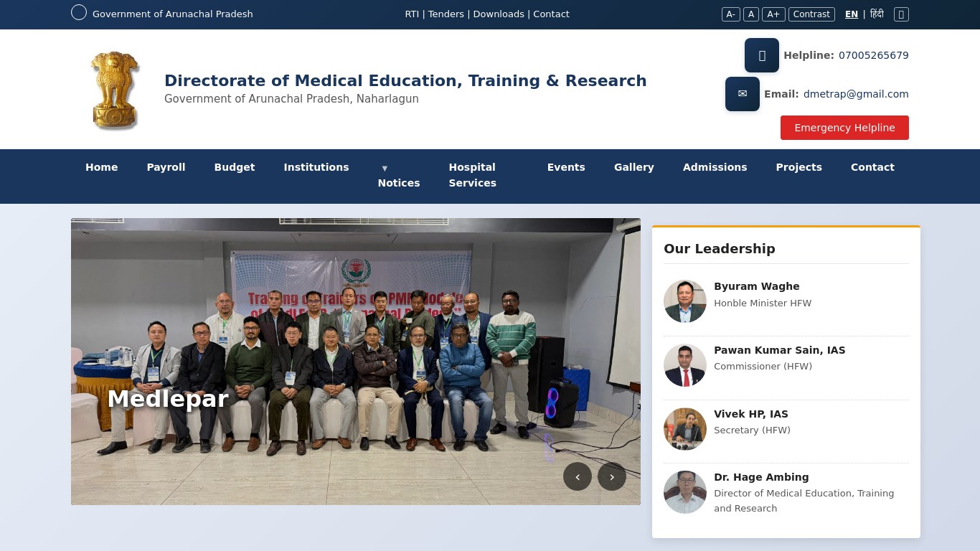This screenshot has height=551, width=980.
Task: Switch the language to हिंदी
Action: (x=877, y=14)
